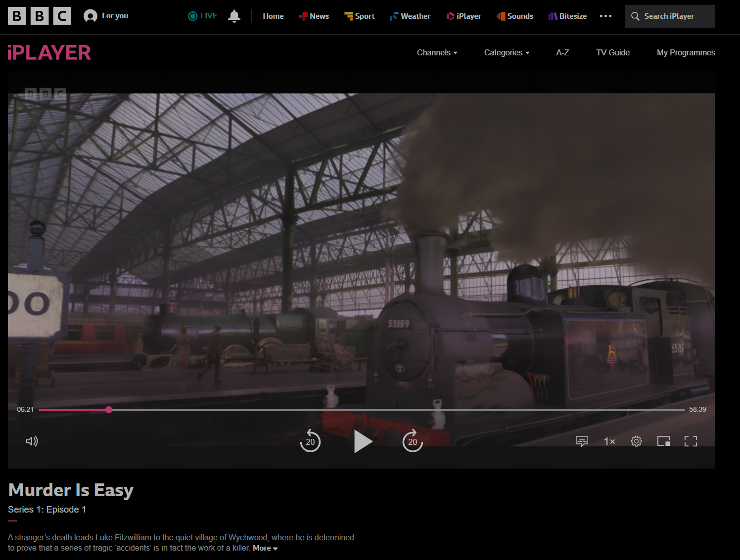740x560 pixels.
Task: Go to My Programmes
Action: click(686, 53)
